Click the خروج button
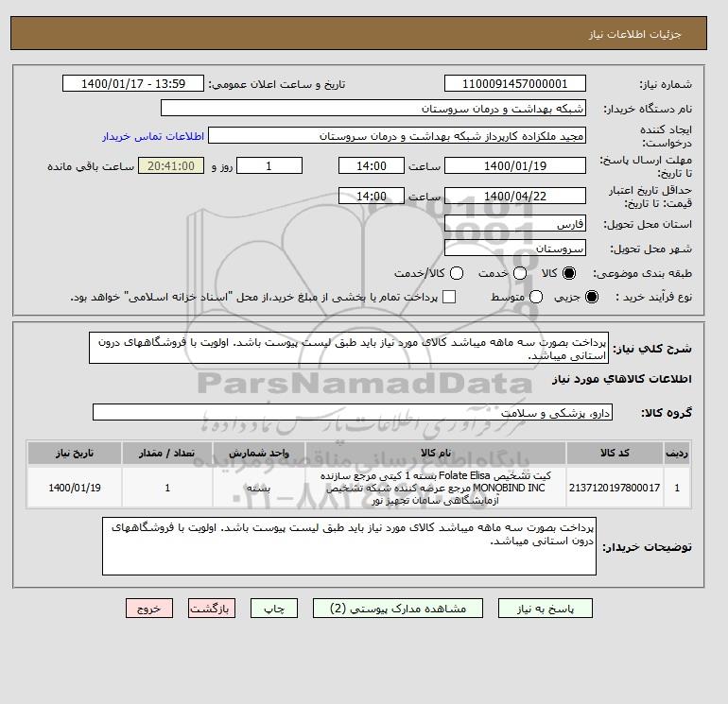Image resolution: width=728 pixels, height=704 pixels. pyautogui.click(x=149, y=609)
